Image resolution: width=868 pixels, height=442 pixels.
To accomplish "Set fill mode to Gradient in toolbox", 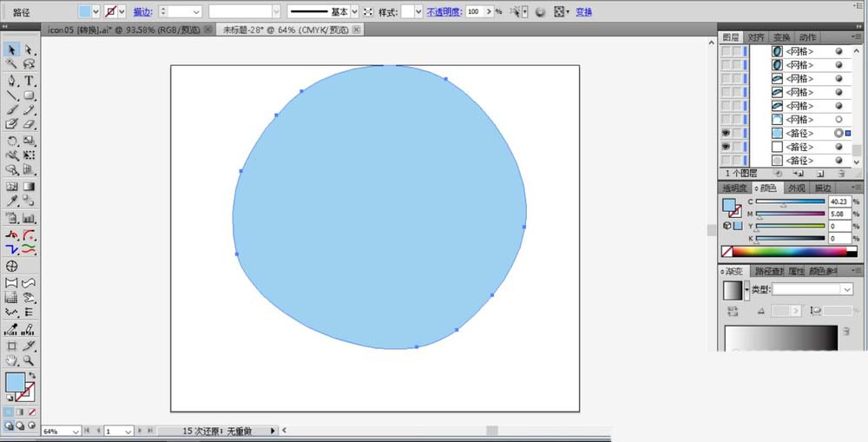I will click(21, 412).
